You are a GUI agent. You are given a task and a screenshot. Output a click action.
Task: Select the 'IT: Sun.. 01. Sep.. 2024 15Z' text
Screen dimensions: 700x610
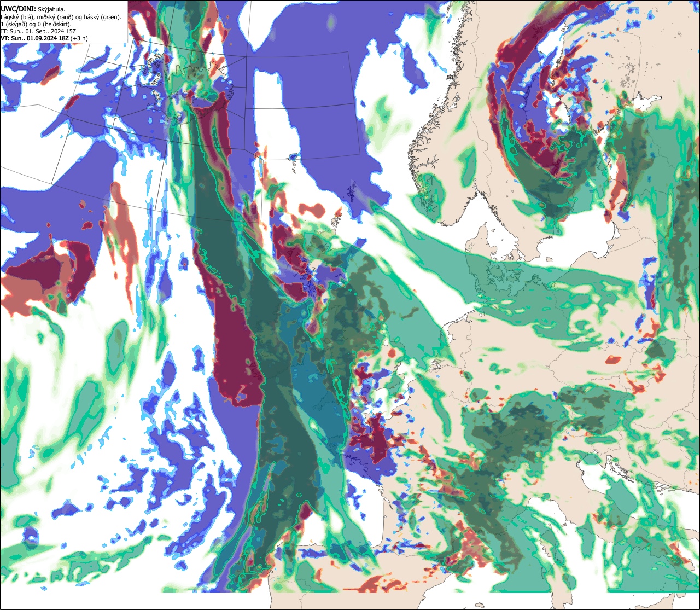point(38,31)
